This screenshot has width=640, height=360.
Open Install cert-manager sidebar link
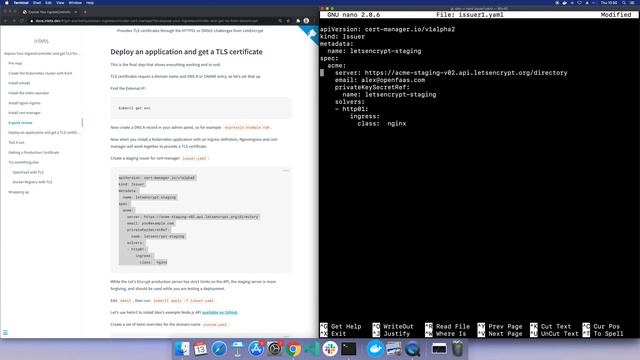(24, 113)
